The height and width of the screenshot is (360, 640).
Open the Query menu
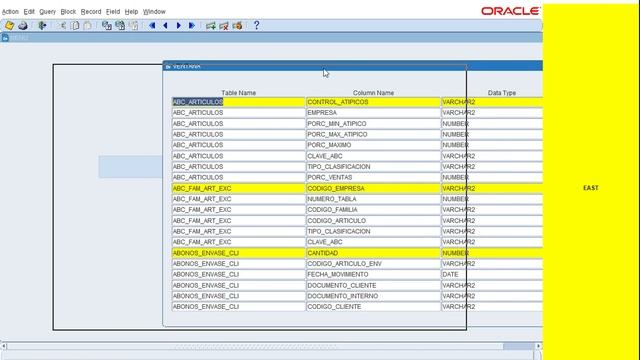click(47, 12)
